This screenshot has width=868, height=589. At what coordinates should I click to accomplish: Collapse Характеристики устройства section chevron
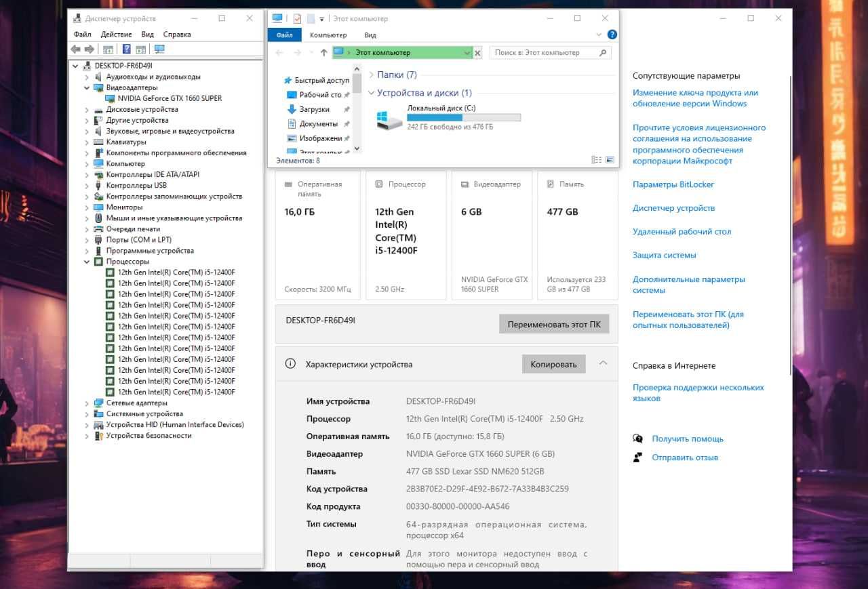[x=603, y=363]
